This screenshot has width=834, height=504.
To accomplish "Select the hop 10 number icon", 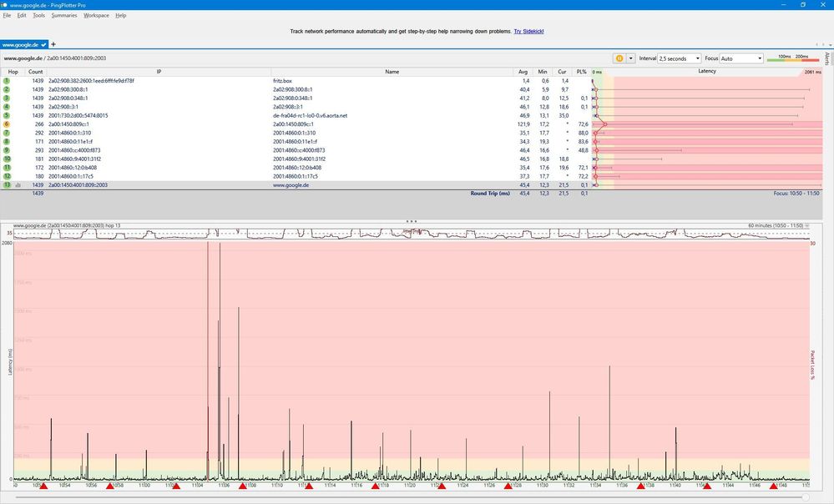I will [x=7, y=159].
